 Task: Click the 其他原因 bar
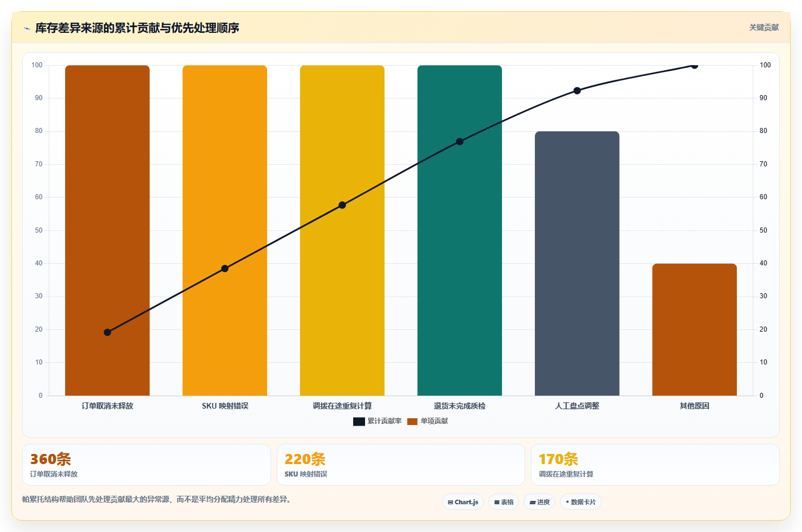694,329
